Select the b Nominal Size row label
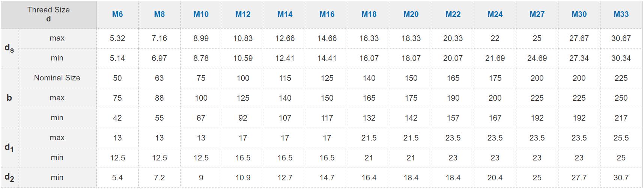The width and height of the screenshot is (644, 189). click(57, 78)
